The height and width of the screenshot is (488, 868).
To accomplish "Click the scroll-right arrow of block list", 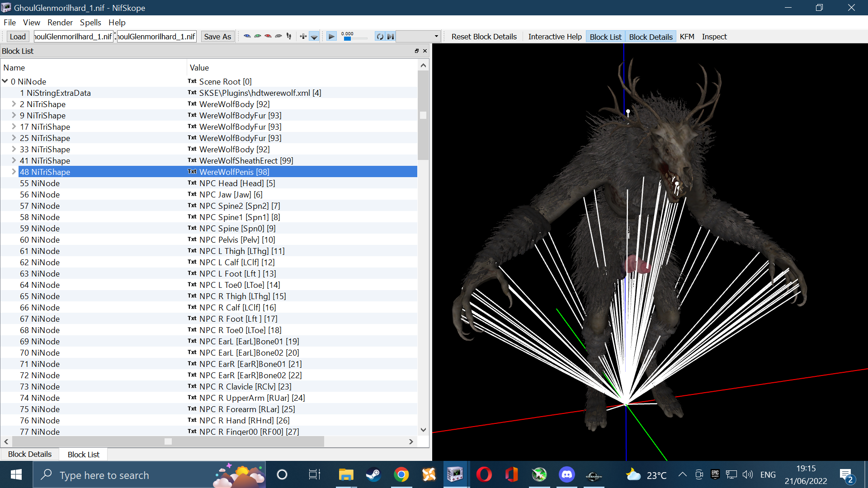I will [411, 441].
